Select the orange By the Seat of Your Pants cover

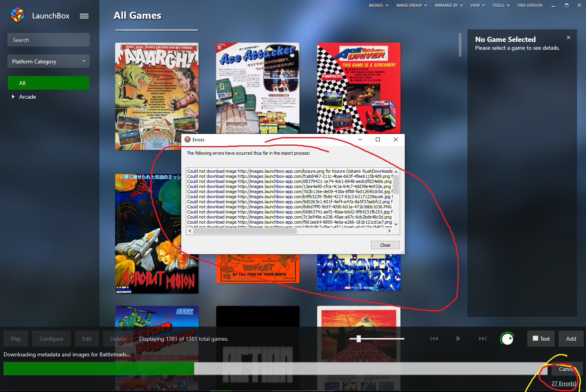258,269
